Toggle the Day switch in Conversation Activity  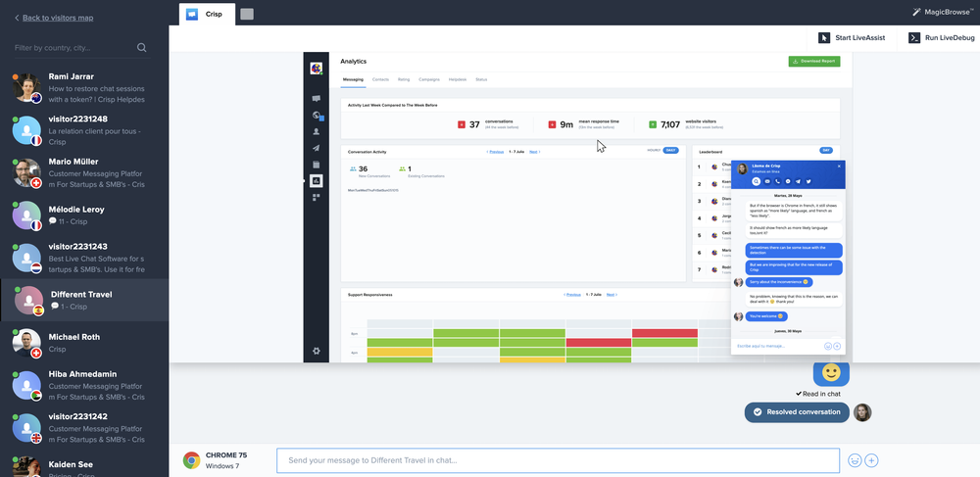670,151
